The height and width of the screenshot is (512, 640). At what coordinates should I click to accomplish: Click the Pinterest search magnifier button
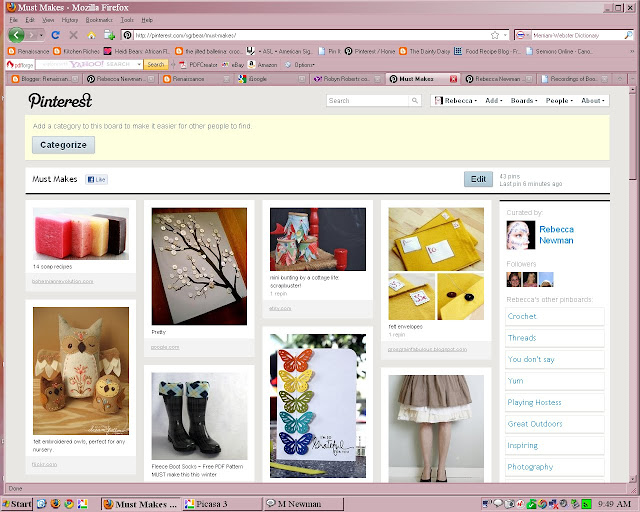click(x=415, y=100)
